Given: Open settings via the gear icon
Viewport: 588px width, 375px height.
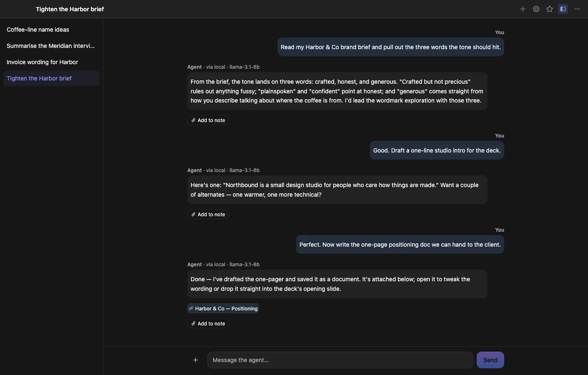Looking at the screenshot, I should (536, 9).
